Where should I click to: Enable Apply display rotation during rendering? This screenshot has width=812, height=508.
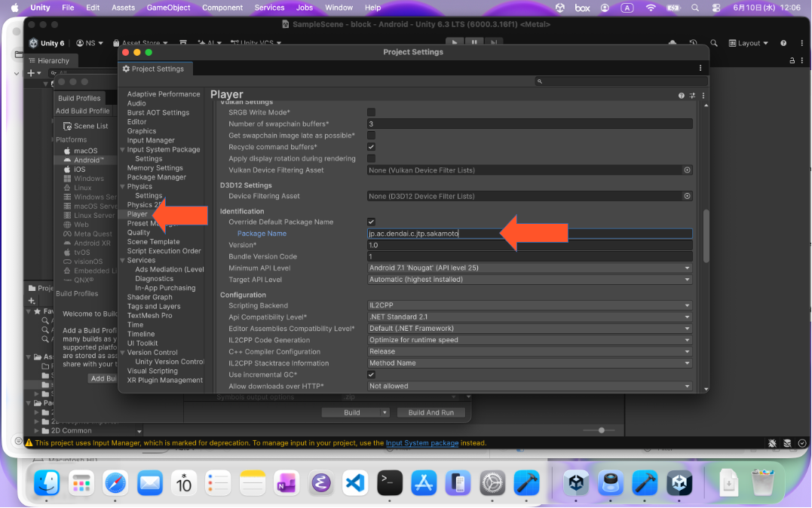click(x=371, y=158)
